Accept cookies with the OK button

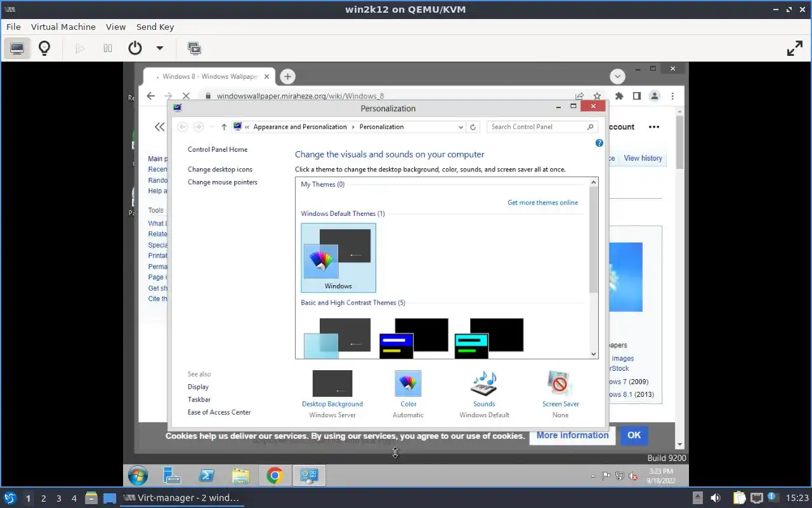point(634,435)
